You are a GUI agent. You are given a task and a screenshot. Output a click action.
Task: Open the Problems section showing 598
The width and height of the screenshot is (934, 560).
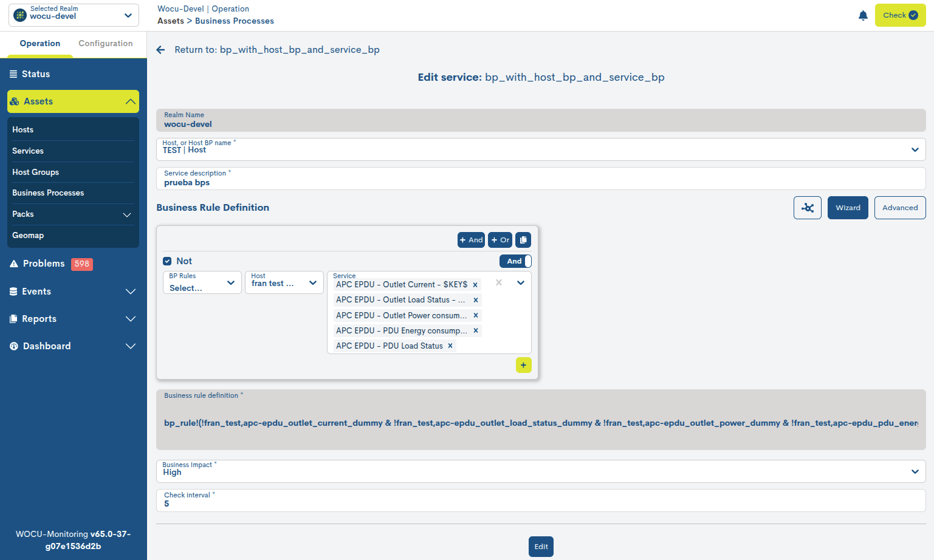(43, 264)
